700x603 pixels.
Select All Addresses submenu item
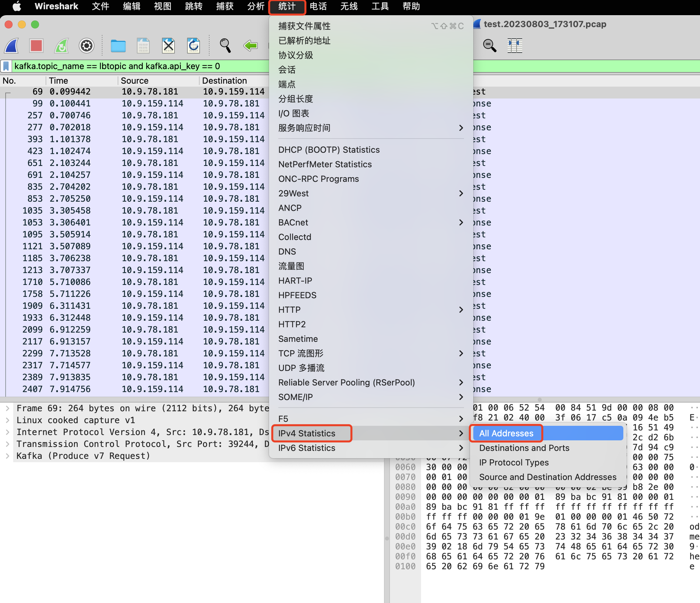(x=548, y=433)
